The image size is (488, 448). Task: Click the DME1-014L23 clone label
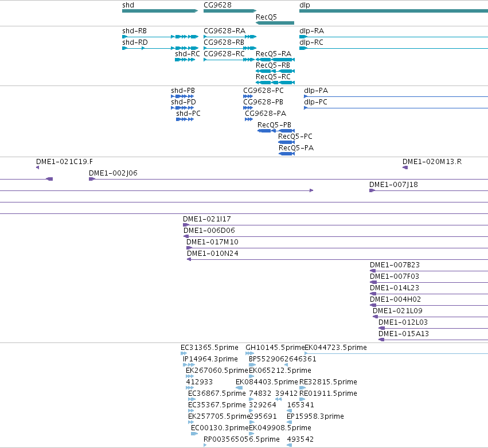pos(395,289)
